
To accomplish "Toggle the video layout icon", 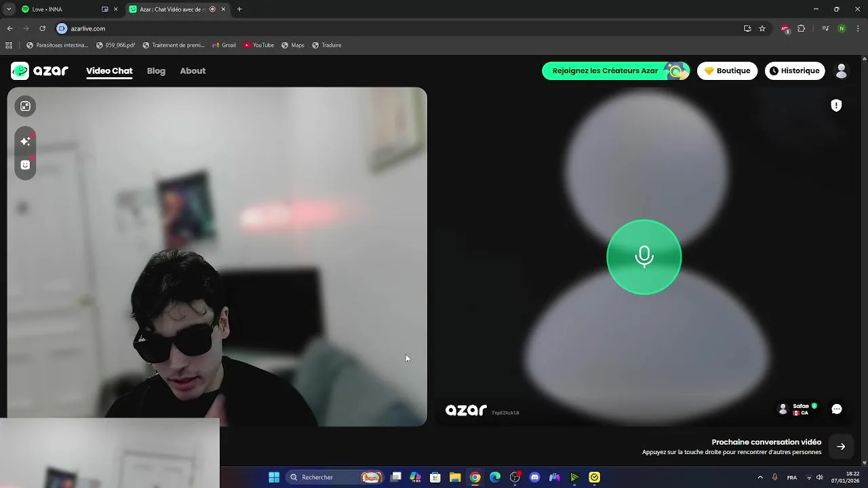I will coord(25,106).
